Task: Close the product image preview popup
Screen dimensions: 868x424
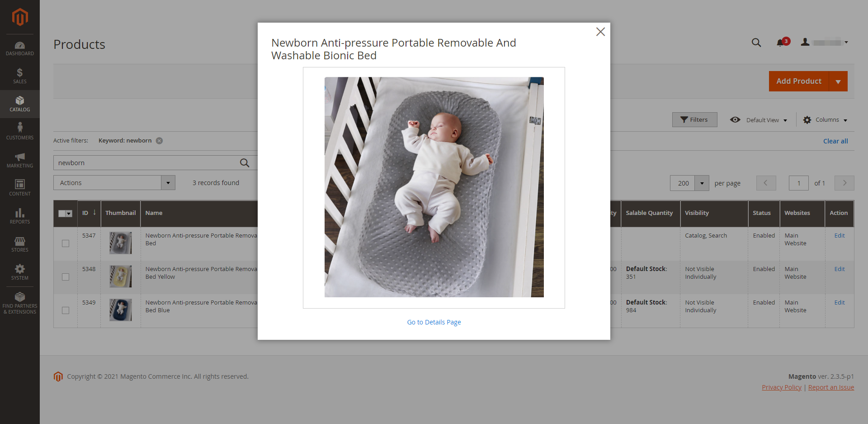Action: 600,32
